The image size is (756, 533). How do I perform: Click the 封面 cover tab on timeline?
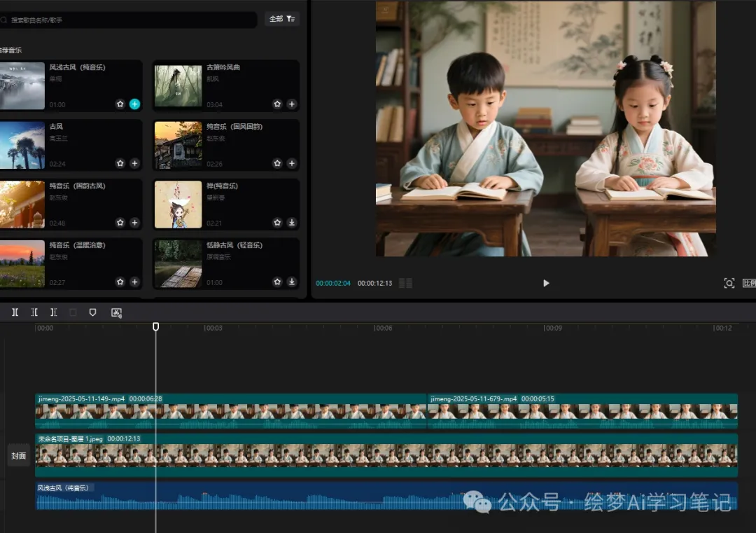(18, 455)
